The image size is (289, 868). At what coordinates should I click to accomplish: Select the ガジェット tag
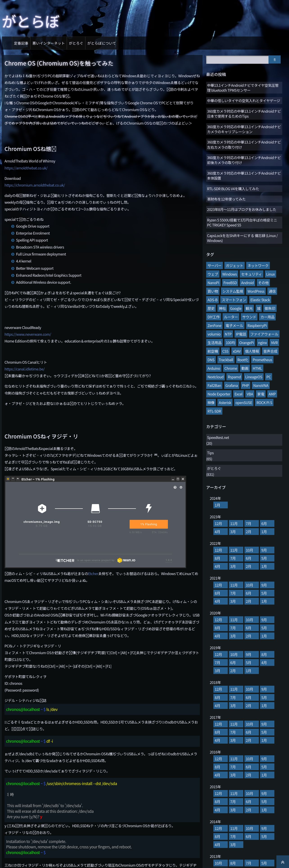click(x=234, y=265)
